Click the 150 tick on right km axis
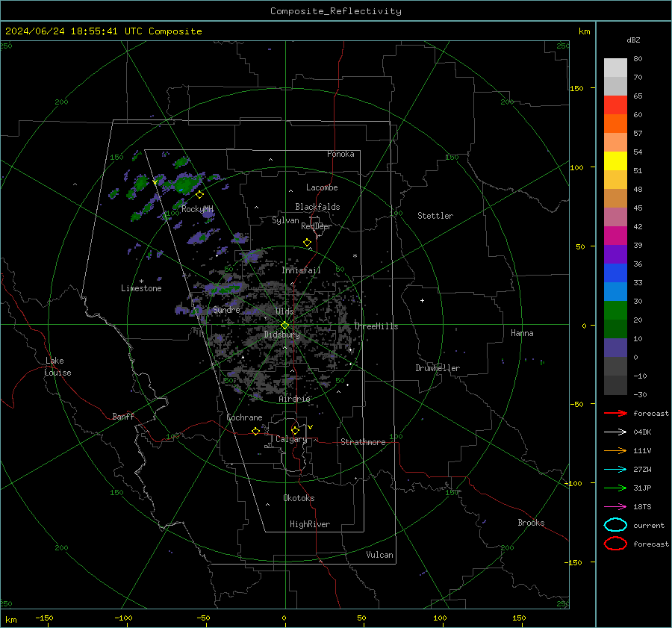 click(576, 88)
